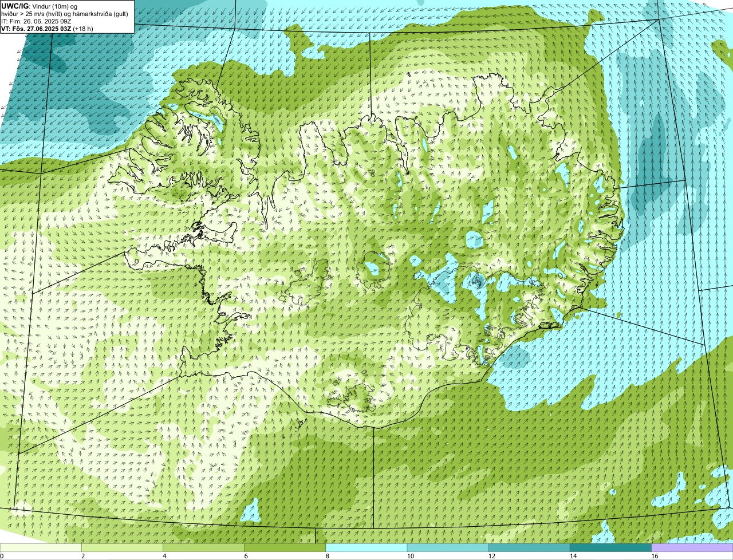Select the green 4–6 m/s scale swatch

(x=203, y=547)
